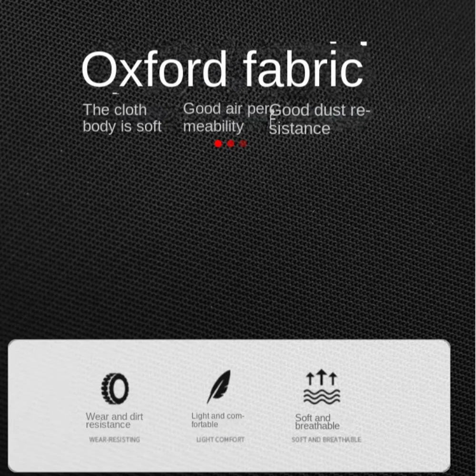Click the "Soft and breathable" label

click(317, 422)
